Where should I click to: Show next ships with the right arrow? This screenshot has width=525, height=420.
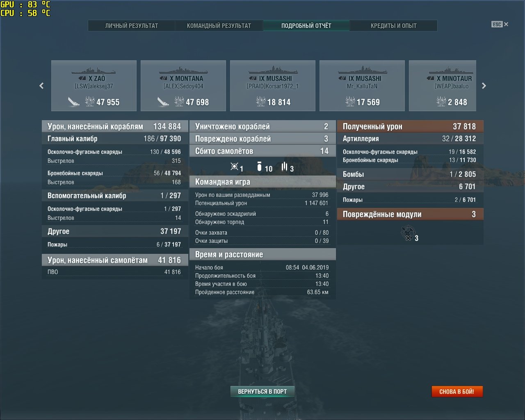click(484, 86)
